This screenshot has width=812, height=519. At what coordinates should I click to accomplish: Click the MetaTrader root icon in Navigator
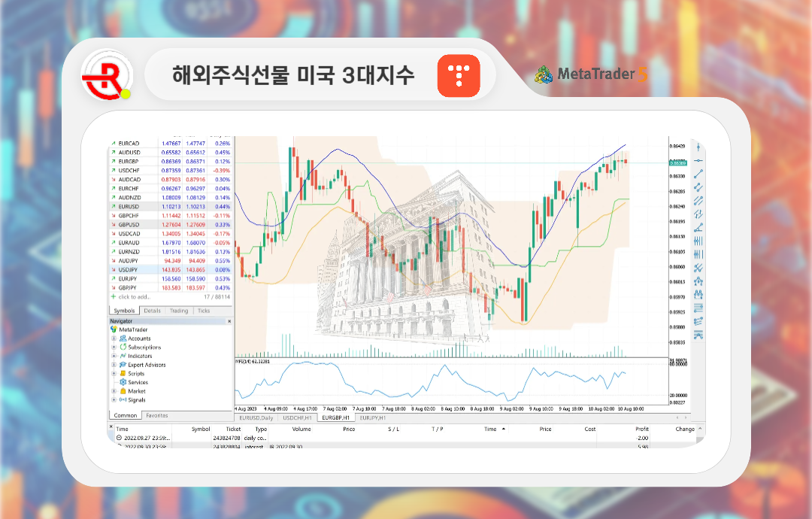click(114, 329)
